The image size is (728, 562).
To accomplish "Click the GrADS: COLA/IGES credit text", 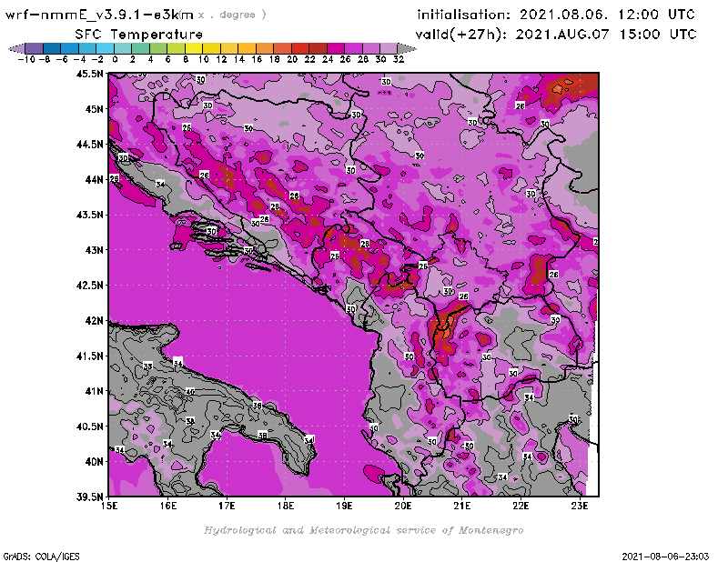I will pos(41,557).
